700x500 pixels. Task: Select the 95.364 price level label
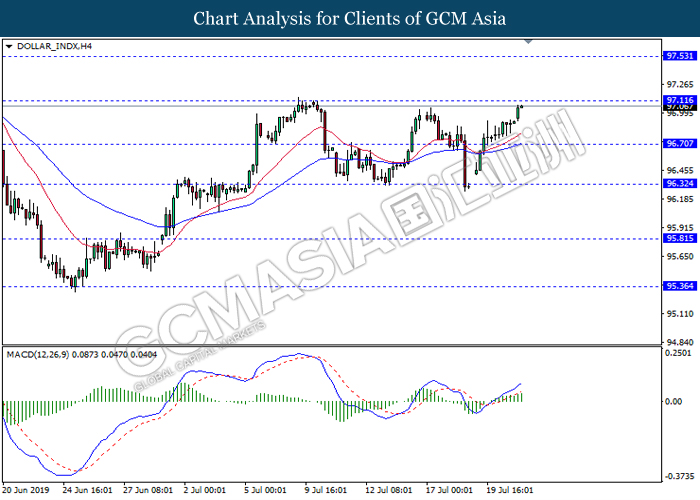click(680, 286)
